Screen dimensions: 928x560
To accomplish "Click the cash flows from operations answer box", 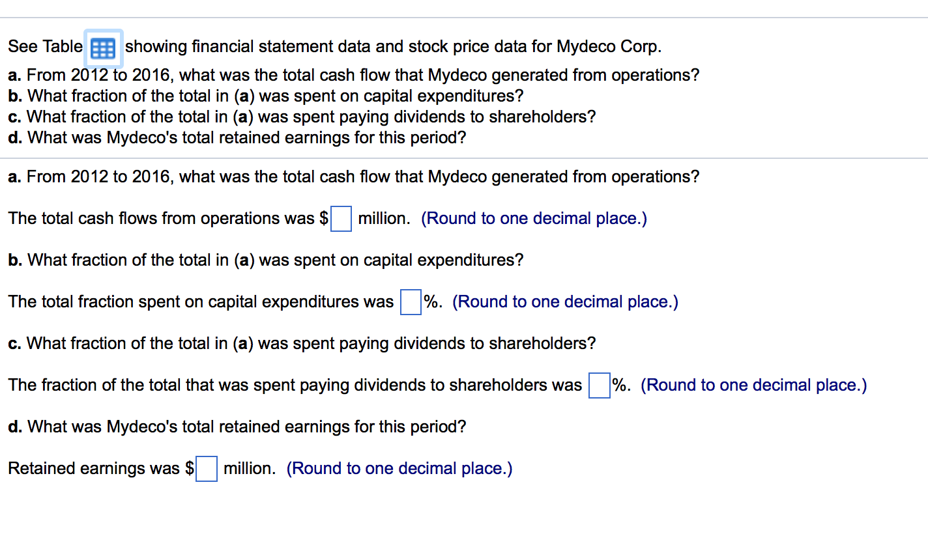I will click(x=341, y=219).
